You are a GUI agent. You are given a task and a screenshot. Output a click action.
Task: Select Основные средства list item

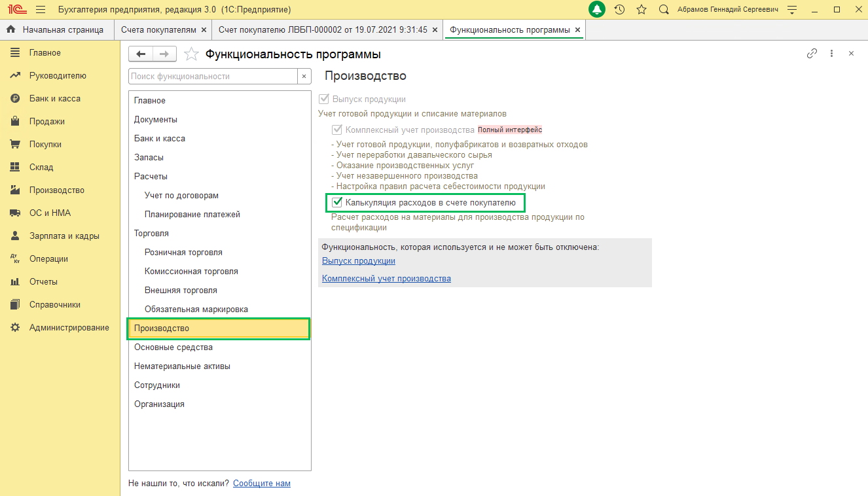pos(219,347)
